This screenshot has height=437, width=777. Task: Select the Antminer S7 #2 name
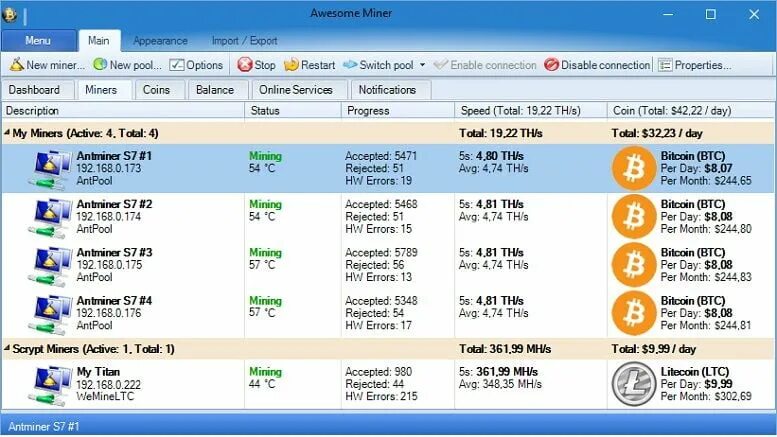click(x=114, y=204)
